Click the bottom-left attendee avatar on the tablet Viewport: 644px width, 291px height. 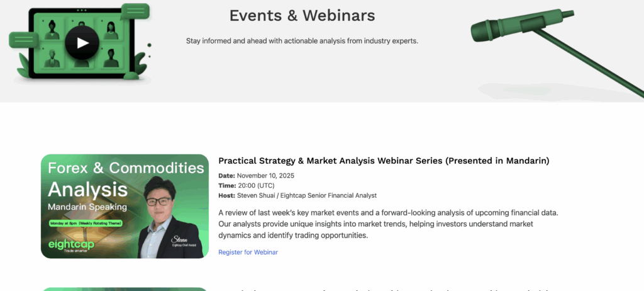tap(52, 58)
